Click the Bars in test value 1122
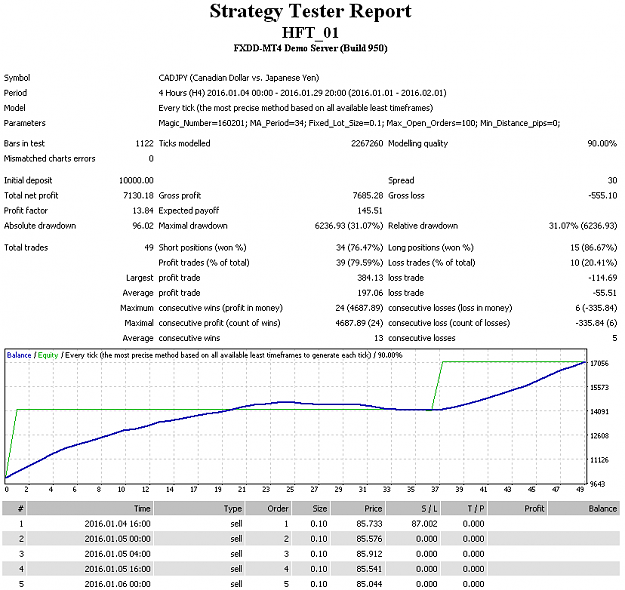The image size is (625, 590). 144,144
